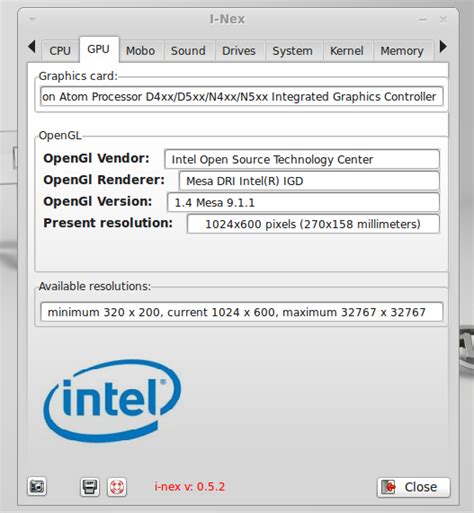Click the red 'i-nex v: 0.5.2' text
The width and height of the screenshot is (474, 513).
coord(189,487)
